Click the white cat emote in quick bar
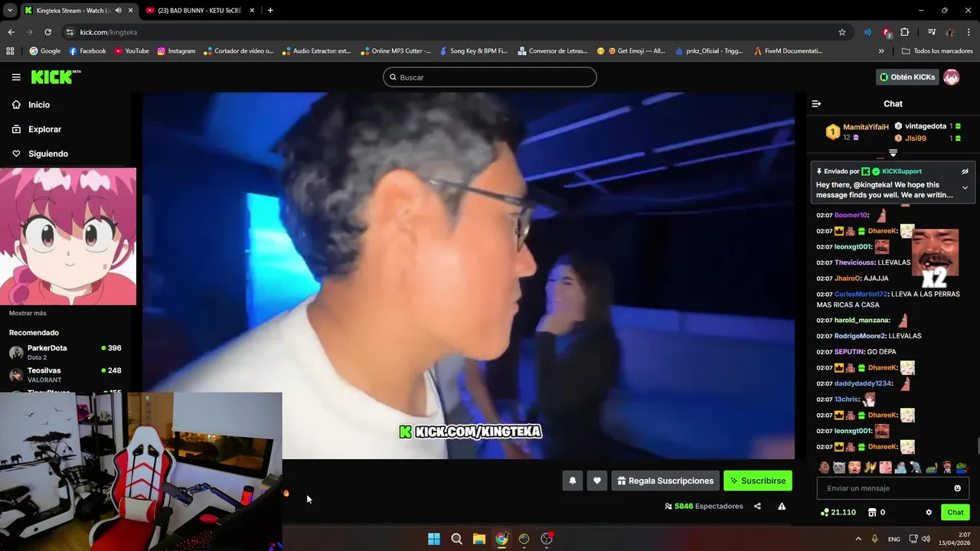The width and height of the screenshot is (980, 551). 840,467
